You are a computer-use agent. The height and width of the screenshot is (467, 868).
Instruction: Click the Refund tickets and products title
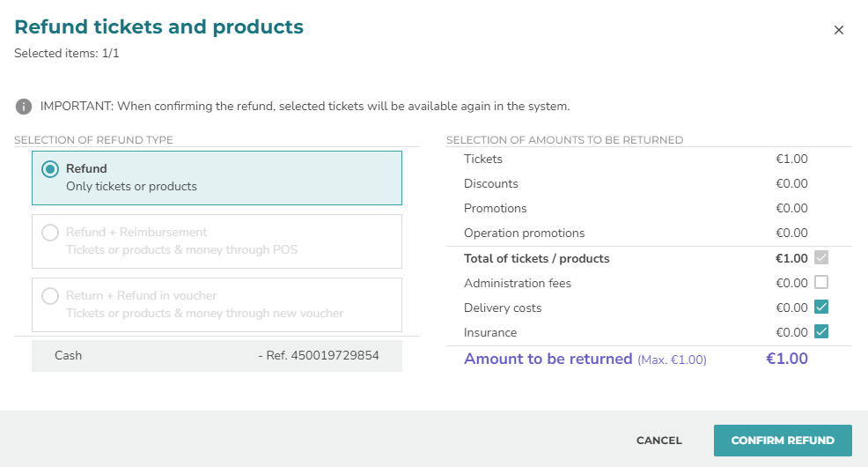pos(158,26)
